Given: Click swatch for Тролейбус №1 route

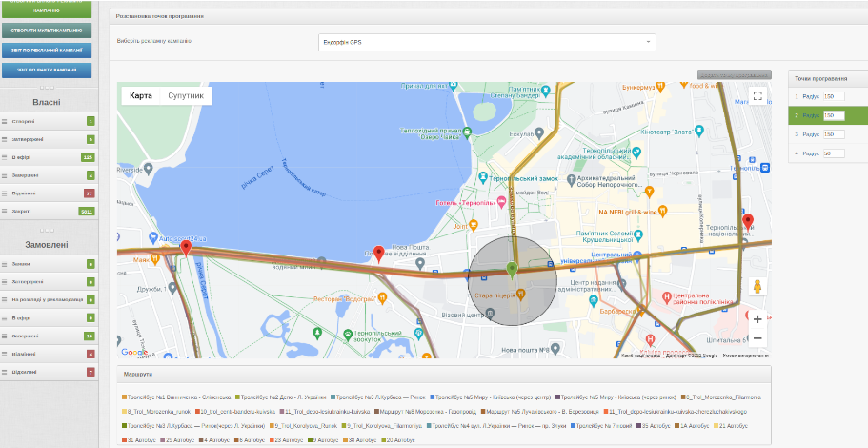Looking at the screenshot, I should [125, 397].
